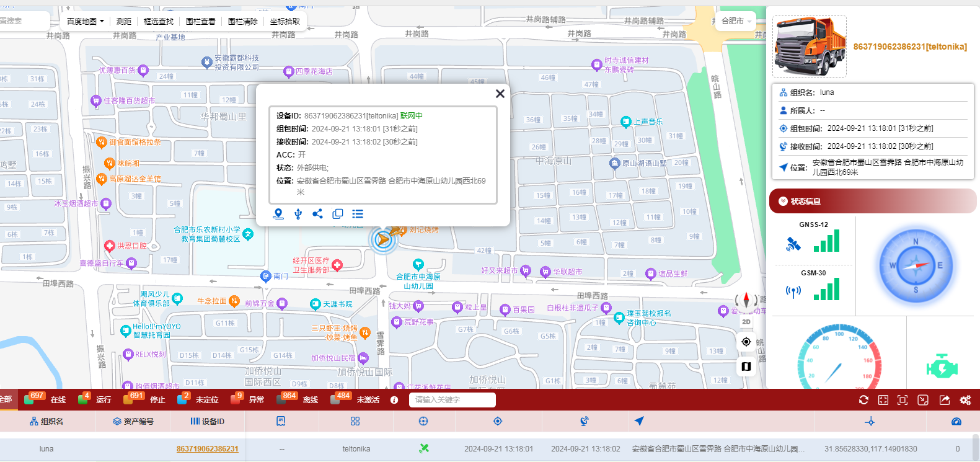This screenshot has width=980, height=462.
Task: Open the 百度地图 map type dropdown
Action: tap(85, 21)
